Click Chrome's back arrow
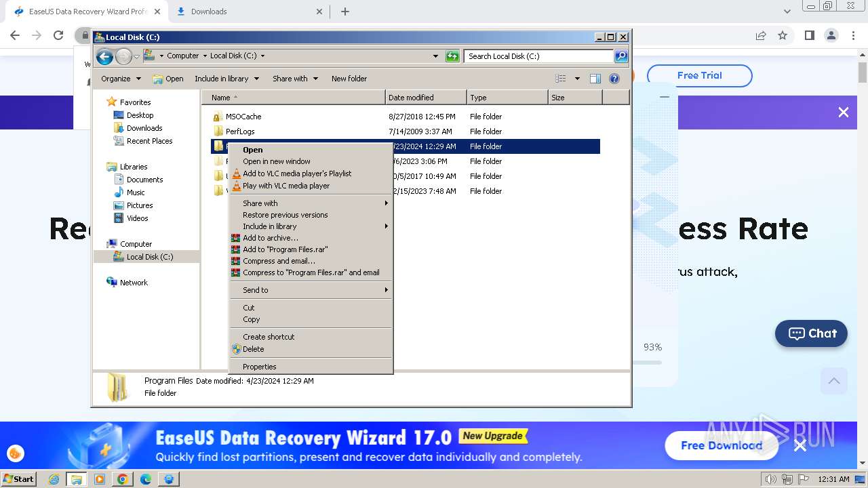Screen dimensions: 868x488 15,35
